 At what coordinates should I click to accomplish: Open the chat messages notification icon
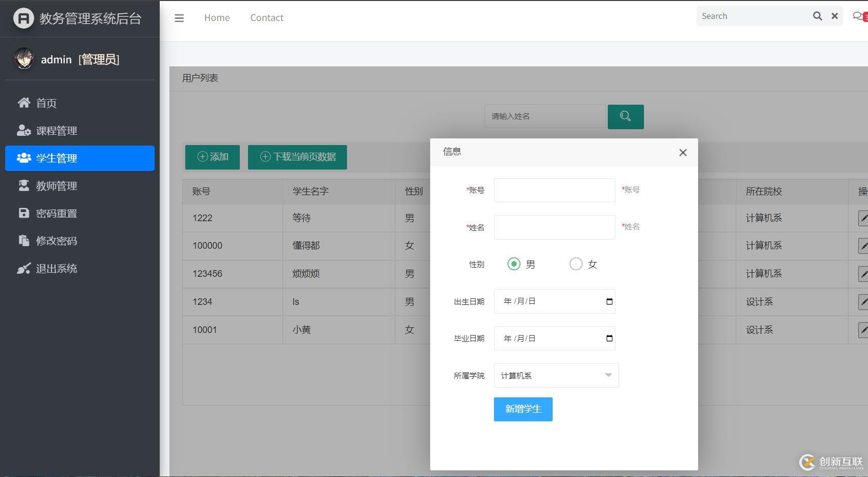pyautogui.click(x=858, y=16)
